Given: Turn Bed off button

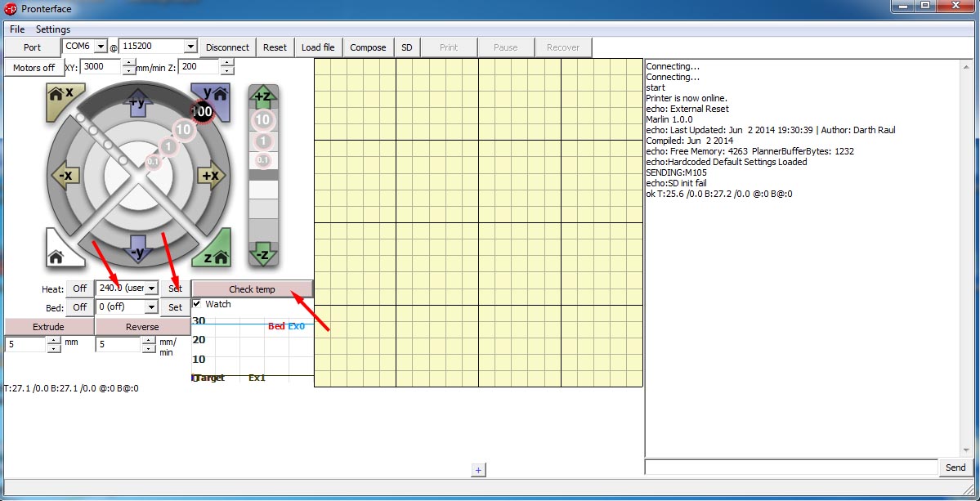Looking at the screenshot, I should pos(80,307).
